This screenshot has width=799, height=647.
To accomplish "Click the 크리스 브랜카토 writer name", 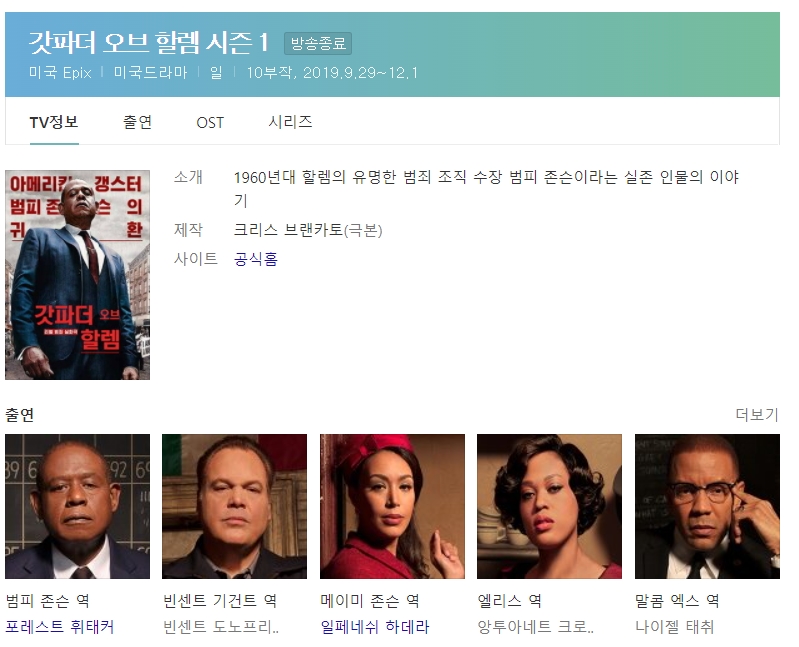I will click(288, 230).
